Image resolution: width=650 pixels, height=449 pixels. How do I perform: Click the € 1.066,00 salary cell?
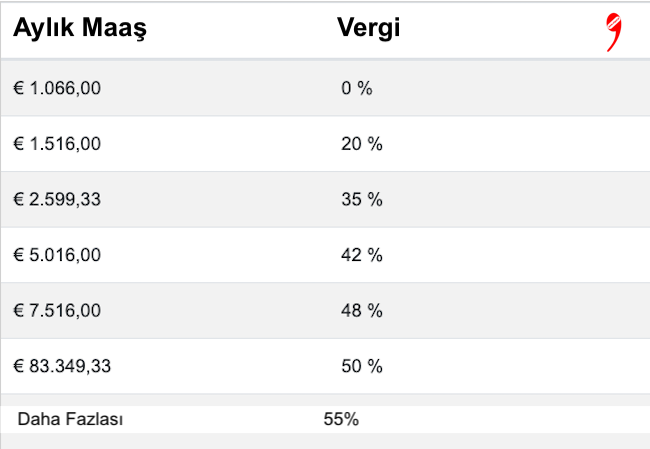click(x=57, y=88)
